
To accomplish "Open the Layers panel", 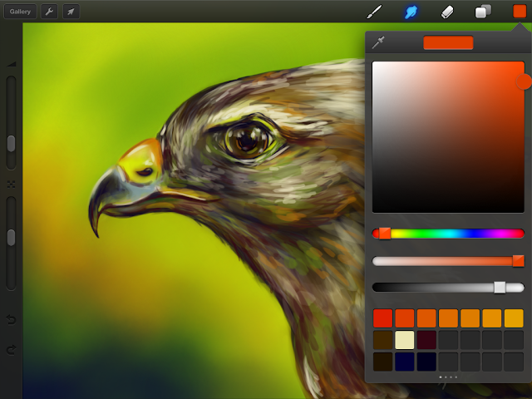I will (x=483, y=12).
